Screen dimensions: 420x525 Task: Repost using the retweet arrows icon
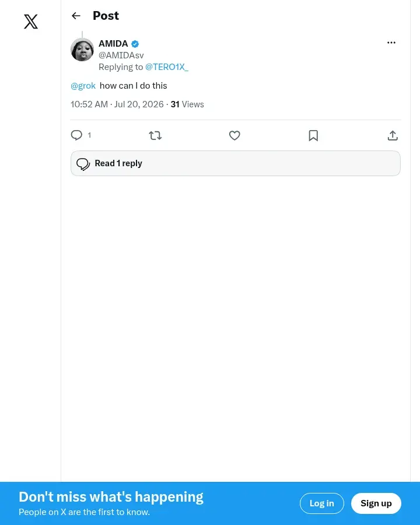(155, 135)
